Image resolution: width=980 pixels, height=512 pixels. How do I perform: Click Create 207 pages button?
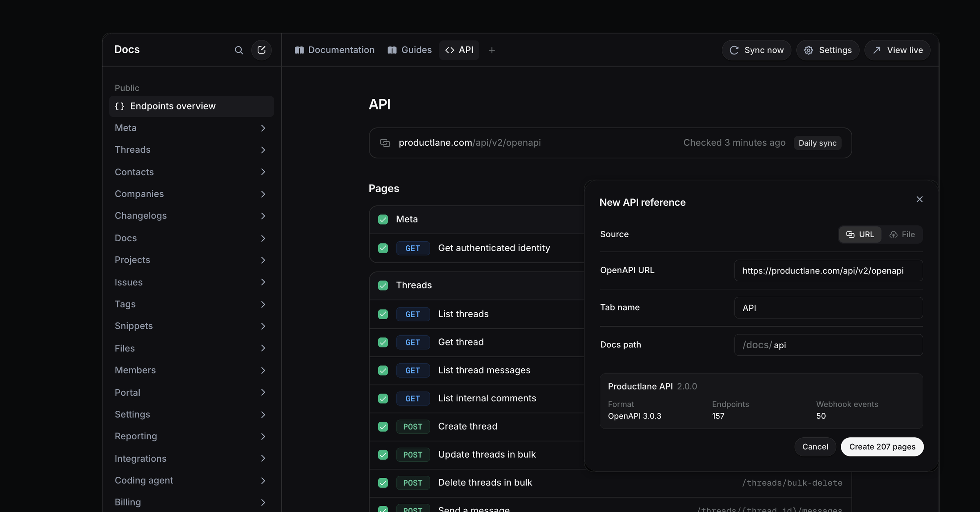[x=882, y=447]
